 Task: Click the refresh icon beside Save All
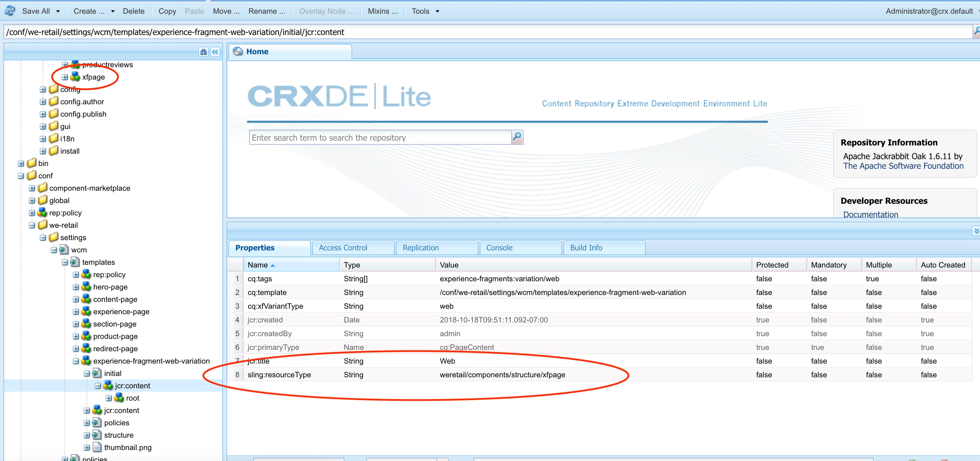tap(10, 11)
